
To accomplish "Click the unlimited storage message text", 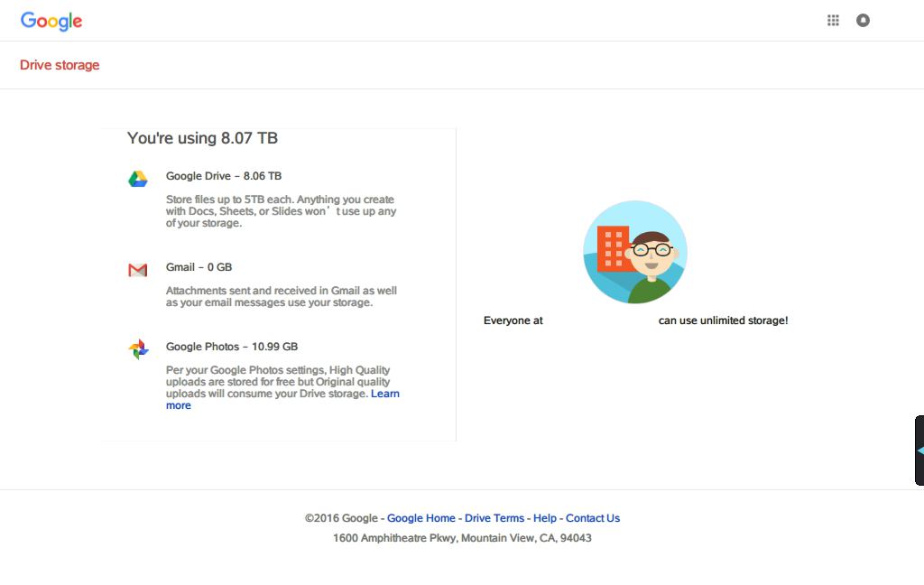I will [723, 320].
